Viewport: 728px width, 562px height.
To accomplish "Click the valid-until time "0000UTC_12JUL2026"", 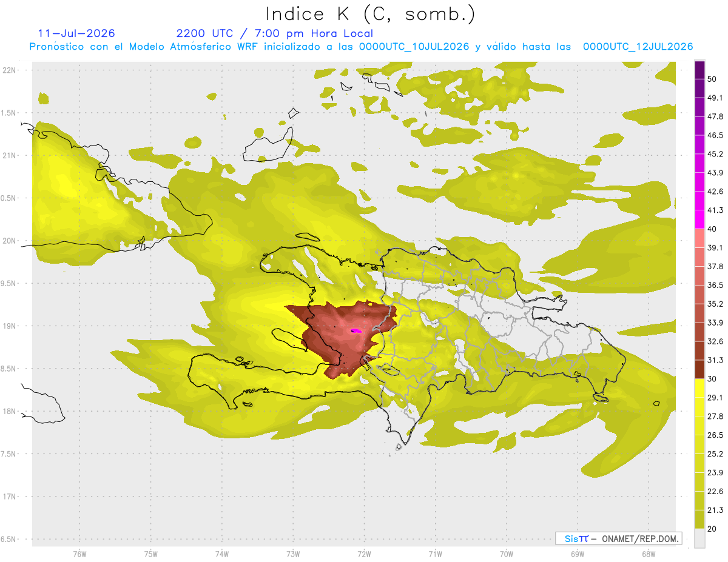I will pyautogui.click(x=638, y=47).
